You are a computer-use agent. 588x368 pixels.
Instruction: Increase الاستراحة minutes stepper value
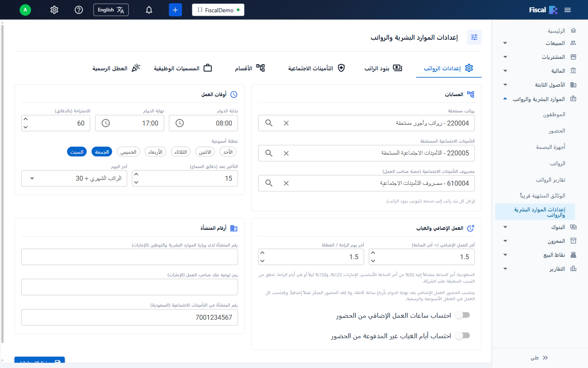click(26, 119)
